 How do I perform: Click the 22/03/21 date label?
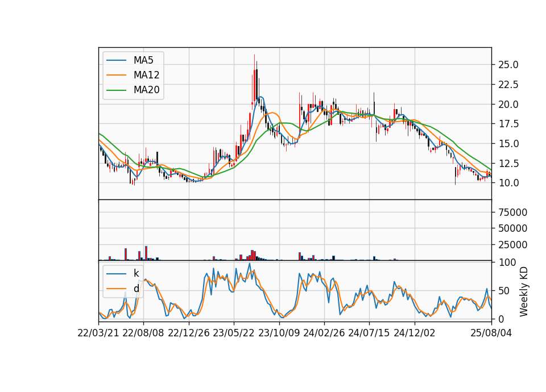[x=98, y=333]
